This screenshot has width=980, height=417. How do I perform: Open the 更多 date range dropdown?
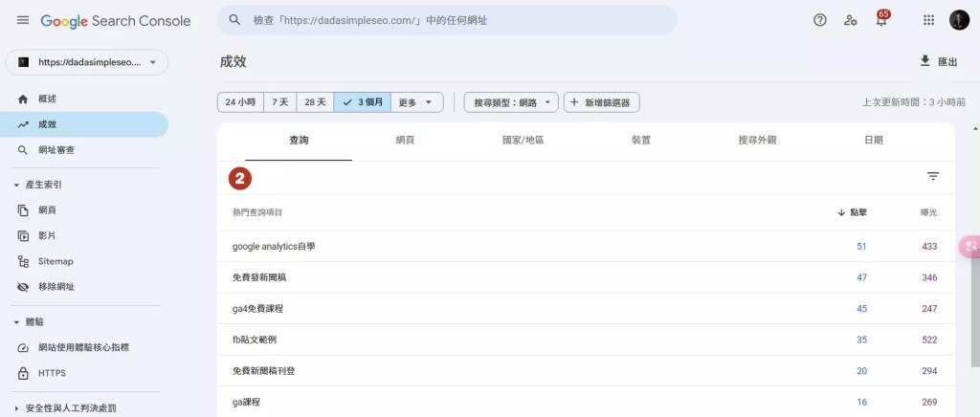pyautogui.click(x=417, y=102)
